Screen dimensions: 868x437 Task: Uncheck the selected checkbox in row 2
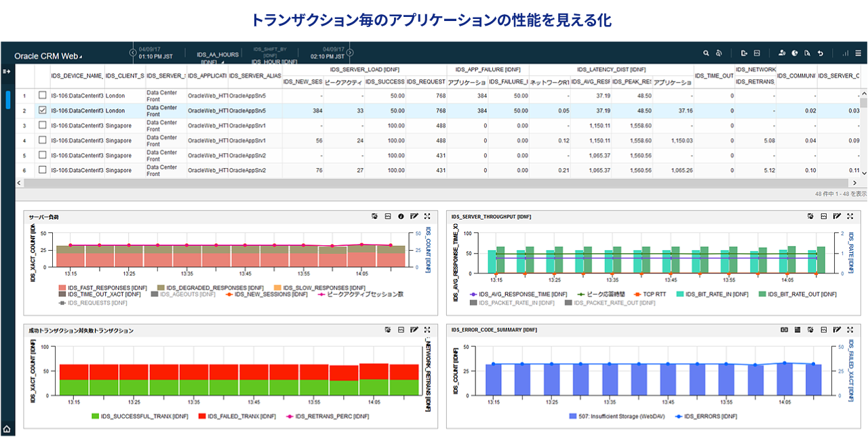tap(43, 110)
